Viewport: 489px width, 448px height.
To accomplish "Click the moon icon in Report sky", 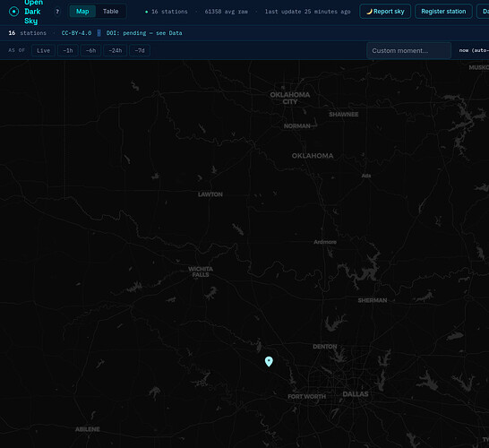I will (369, 12).
